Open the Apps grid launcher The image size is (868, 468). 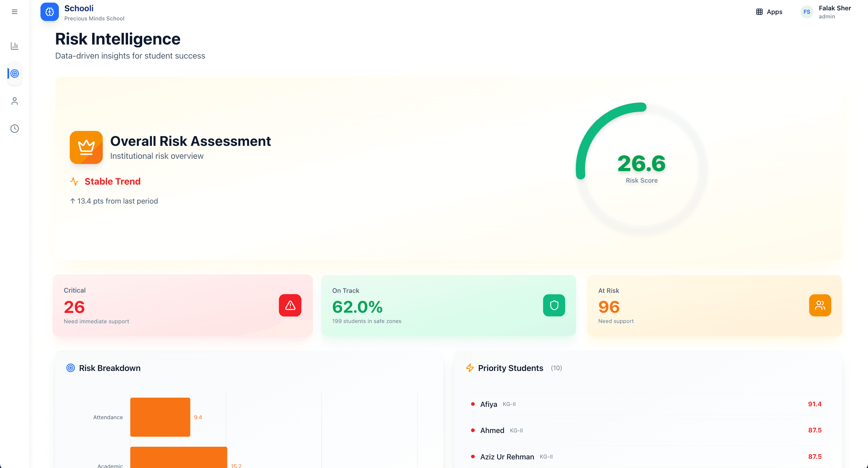(x=769, y=12)
